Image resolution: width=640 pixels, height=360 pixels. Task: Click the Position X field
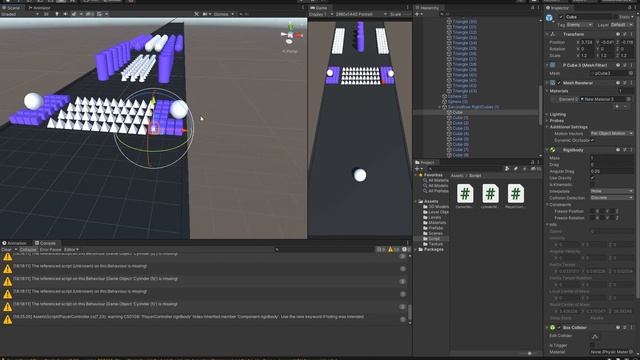[x=587, y=42]
